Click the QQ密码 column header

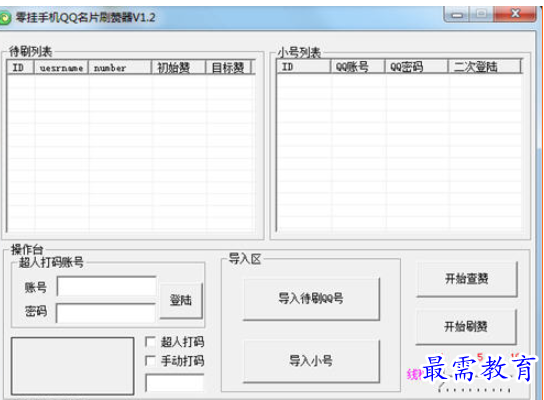(416, 66)
